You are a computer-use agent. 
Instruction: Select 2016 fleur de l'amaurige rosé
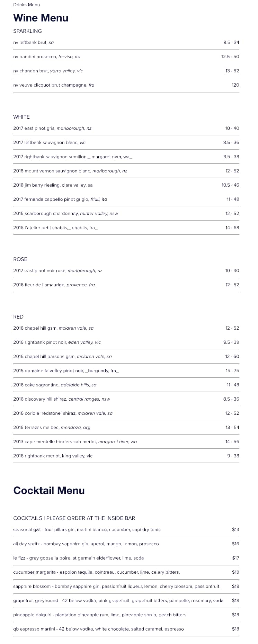coord(54,285)
